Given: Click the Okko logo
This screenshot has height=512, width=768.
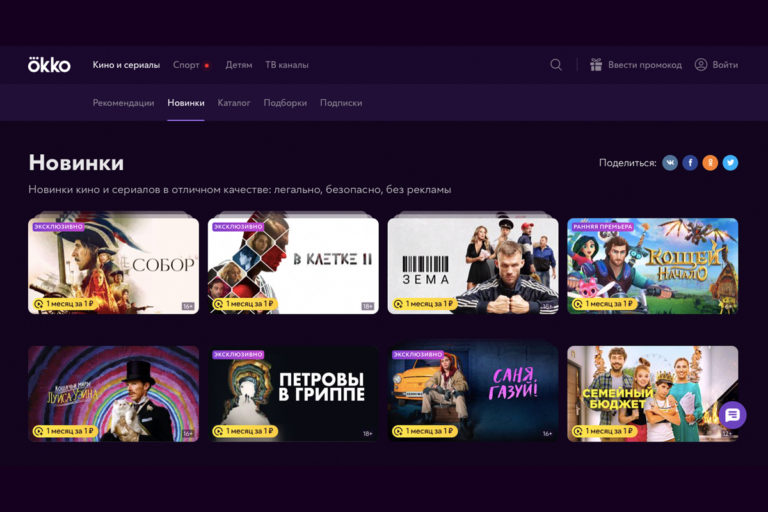Looking at the screenshot, I should 49,65.
